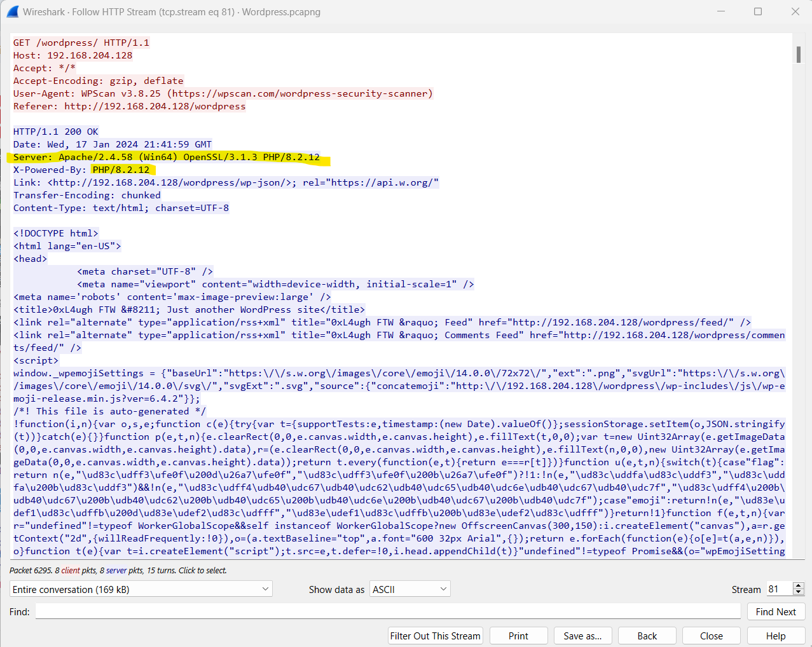Click the '<head>' tag line
Viewport: 812px width, 647px height.
point(30,259)
